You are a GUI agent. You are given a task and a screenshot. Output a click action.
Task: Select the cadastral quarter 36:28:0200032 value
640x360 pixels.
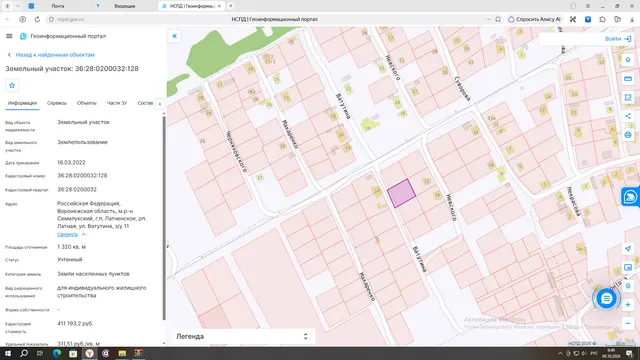click(x=77, y=189)
